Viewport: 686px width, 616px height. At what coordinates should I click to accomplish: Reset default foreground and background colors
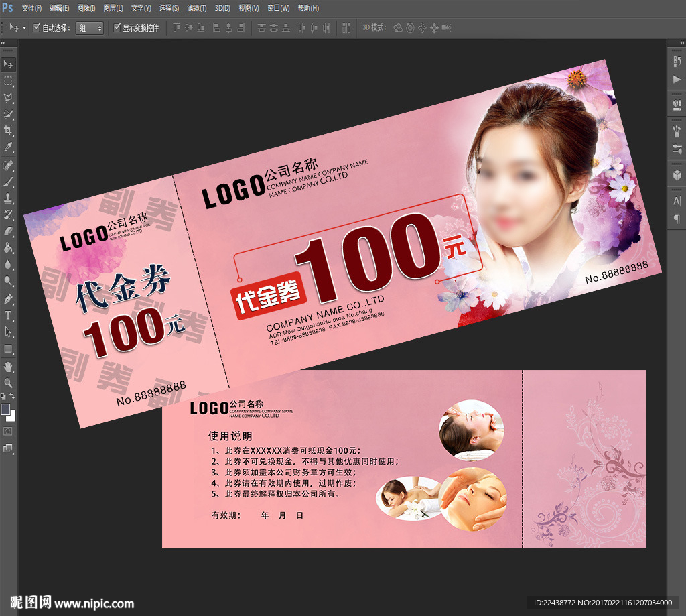pos(3,397)
